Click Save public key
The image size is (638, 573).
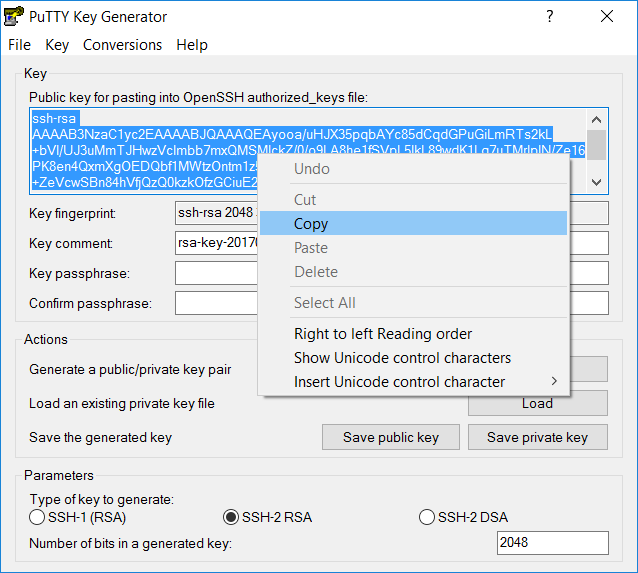[391, 437]
